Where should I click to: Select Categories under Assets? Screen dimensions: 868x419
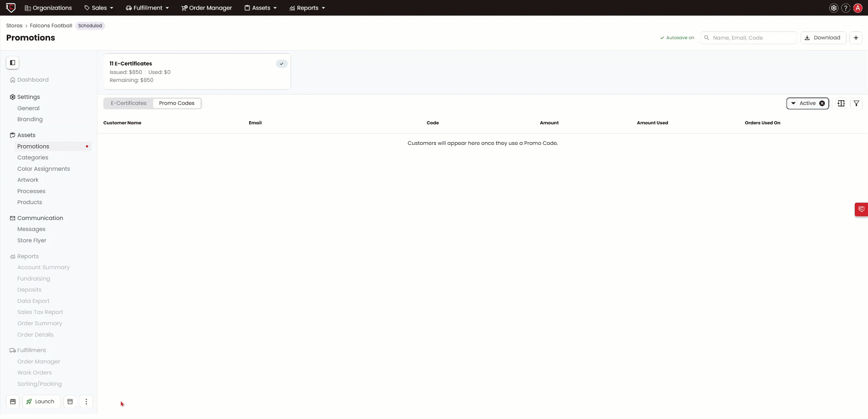coord(33,158)
